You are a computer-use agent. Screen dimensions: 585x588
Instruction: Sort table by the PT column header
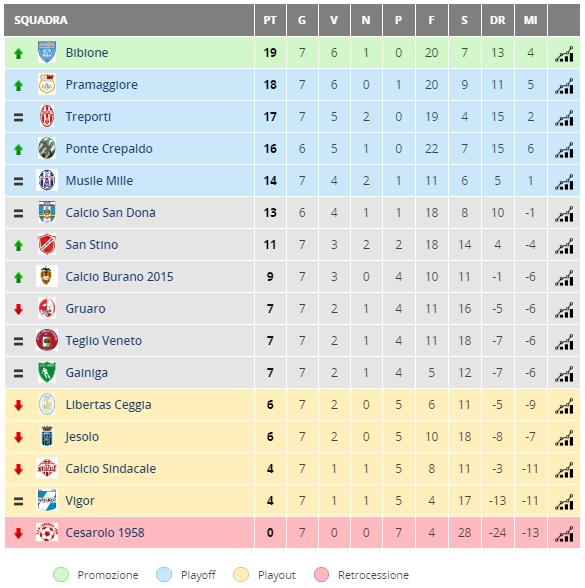tap(270, 20)
